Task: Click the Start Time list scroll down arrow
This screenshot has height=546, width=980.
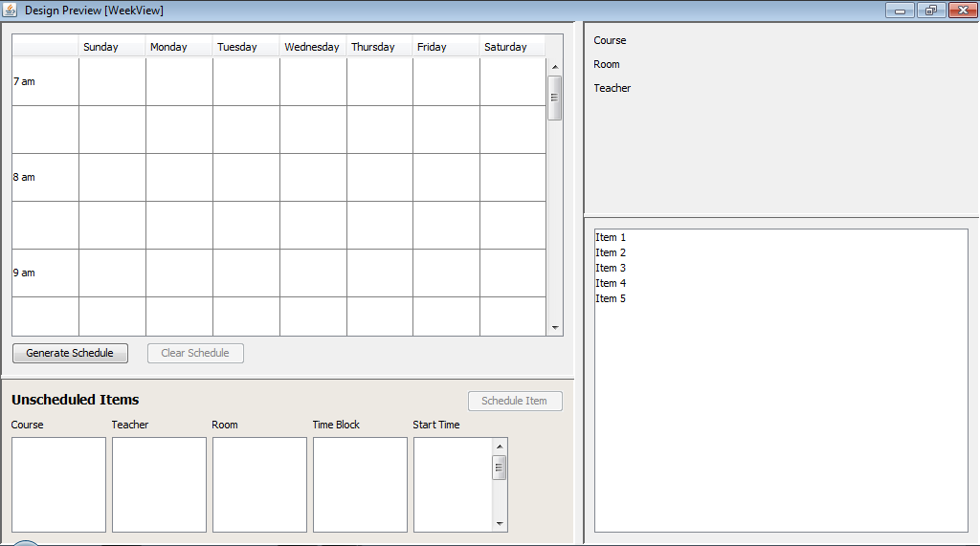Action: click(499, 524)
